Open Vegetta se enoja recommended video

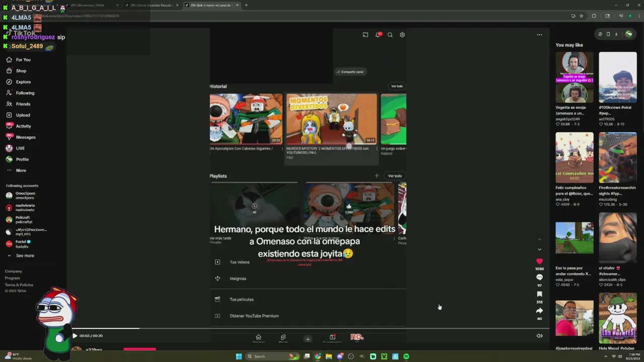coord(574,77)
